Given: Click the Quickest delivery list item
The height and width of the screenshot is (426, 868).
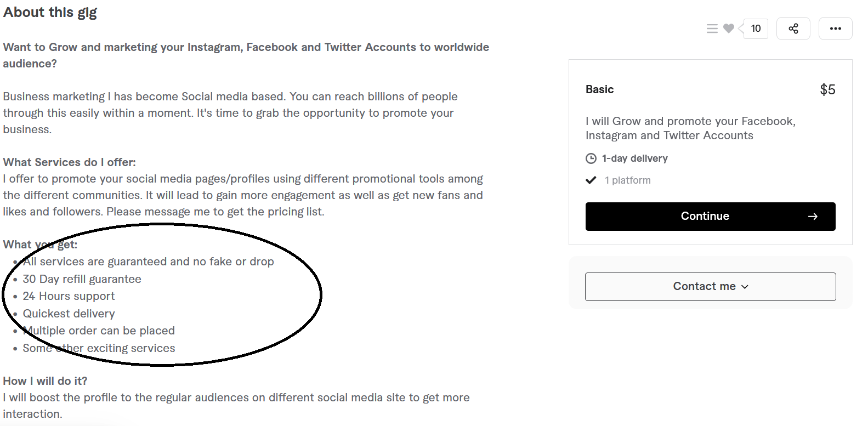Looking at the screenshot, I should [x=69, y=314].
